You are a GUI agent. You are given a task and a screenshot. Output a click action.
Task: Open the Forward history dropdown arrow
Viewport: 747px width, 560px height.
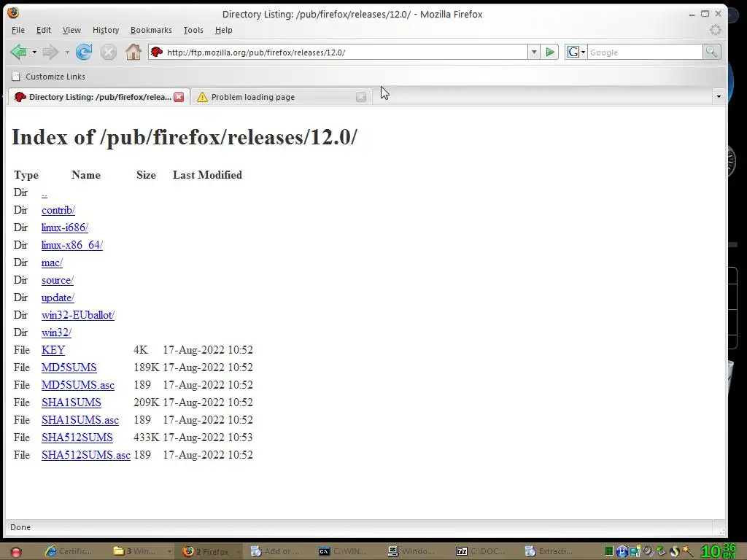66,52
